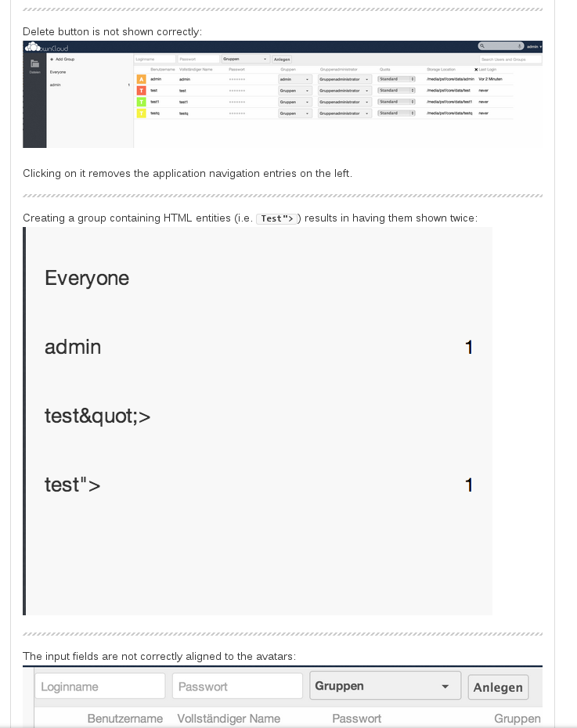Click the small Anlegen button in the top screenshot

[282, 59]
